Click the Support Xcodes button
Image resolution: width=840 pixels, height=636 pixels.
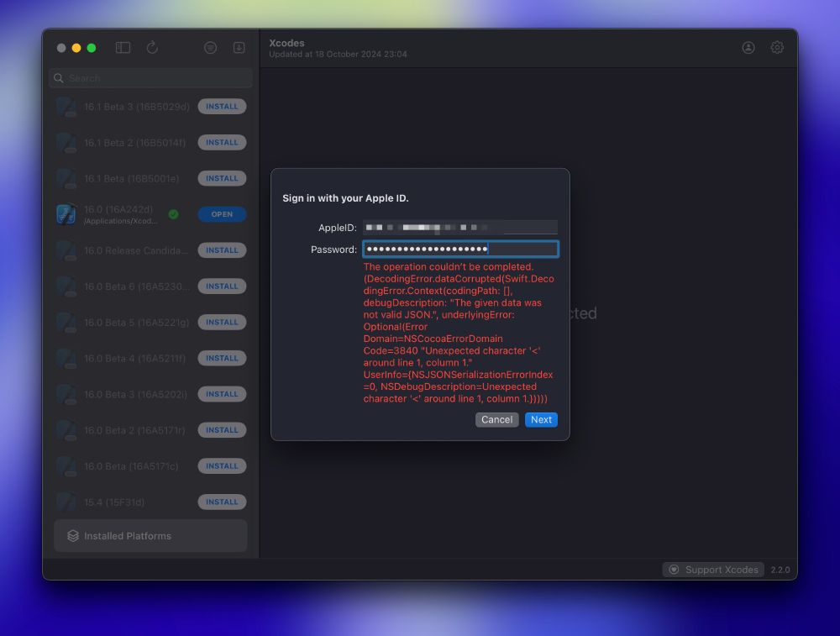click(x=713, y=570)
